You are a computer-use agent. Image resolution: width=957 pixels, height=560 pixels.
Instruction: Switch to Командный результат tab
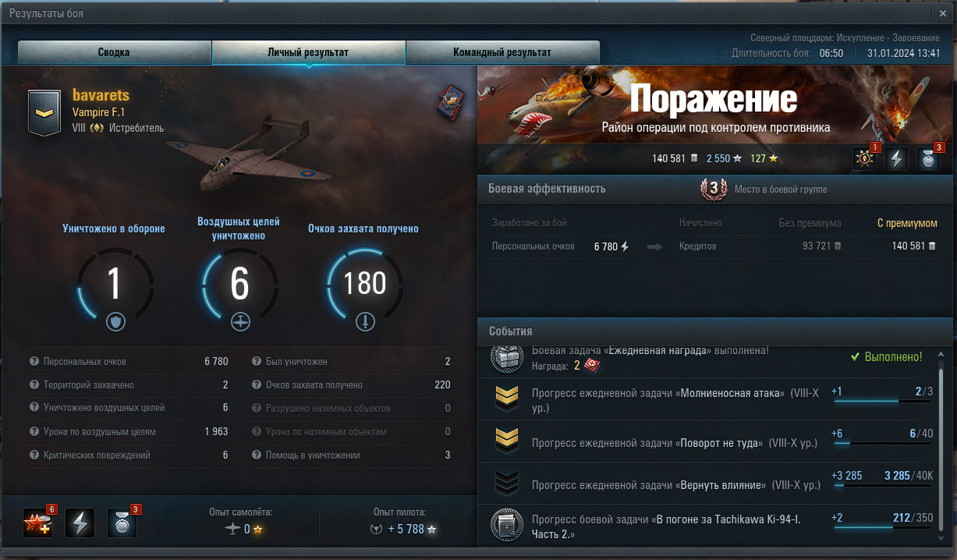point(502,52)
